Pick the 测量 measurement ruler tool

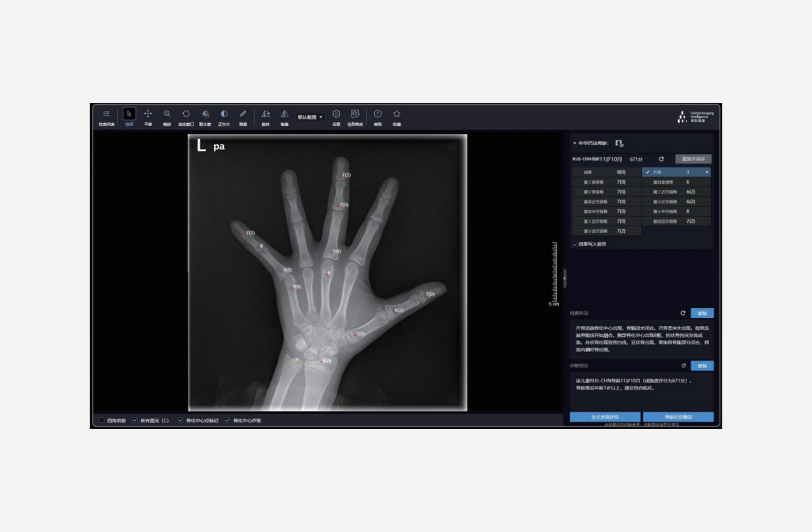[243, 114]
